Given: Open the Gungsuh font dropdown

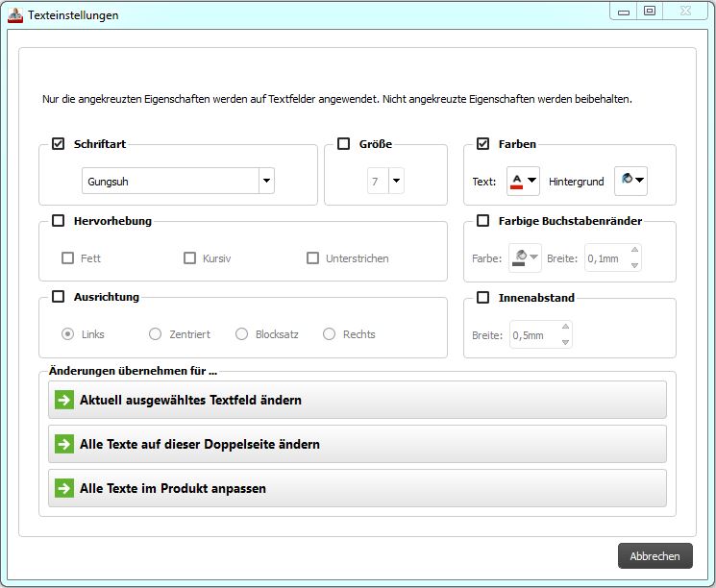Looking at the screenshot, I should 266,181.
